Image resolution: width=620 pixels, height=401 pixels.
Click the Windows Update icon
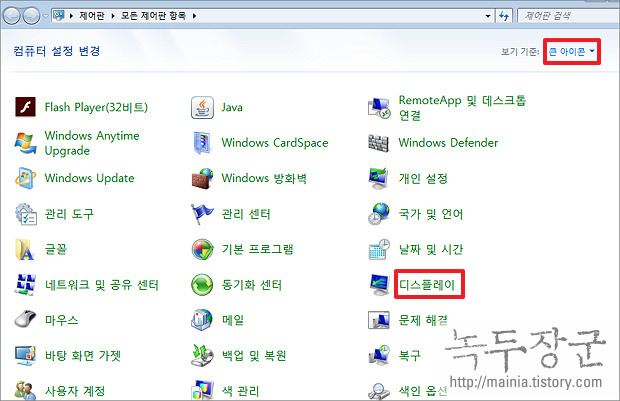click(25, 178)
